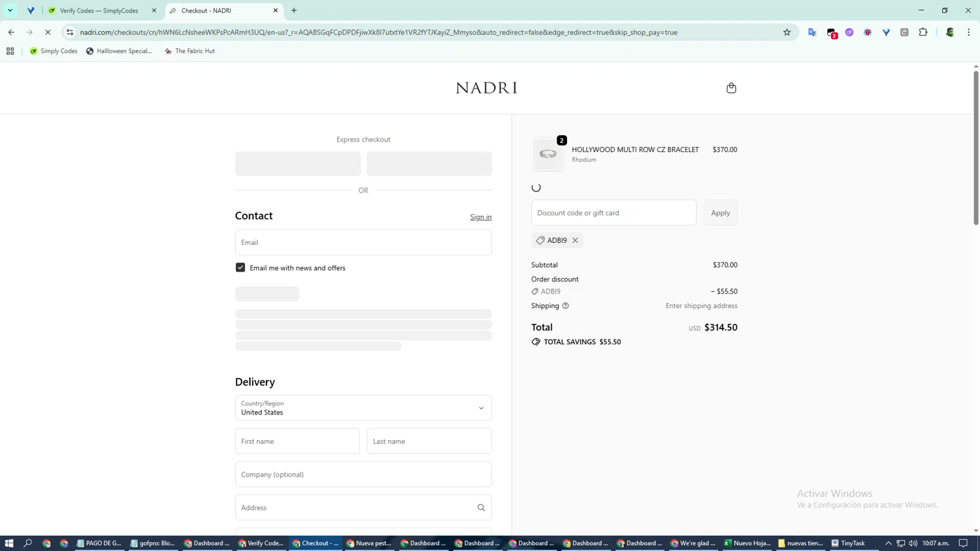
Task: Expand the Country/Region dropdown
Action: click(x=363, y=408)
